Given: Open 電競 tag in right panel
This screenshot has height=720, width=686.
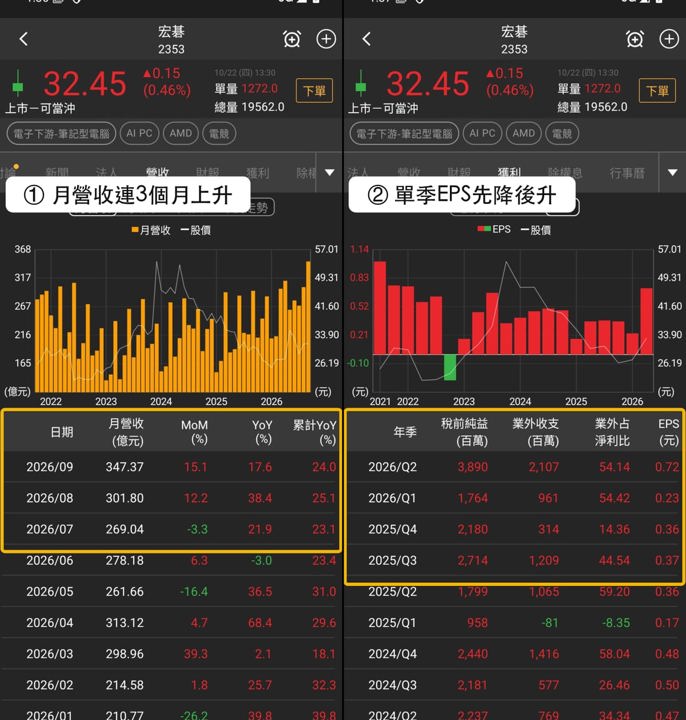Looking at the screenshot, I should (x=562, y=134).
